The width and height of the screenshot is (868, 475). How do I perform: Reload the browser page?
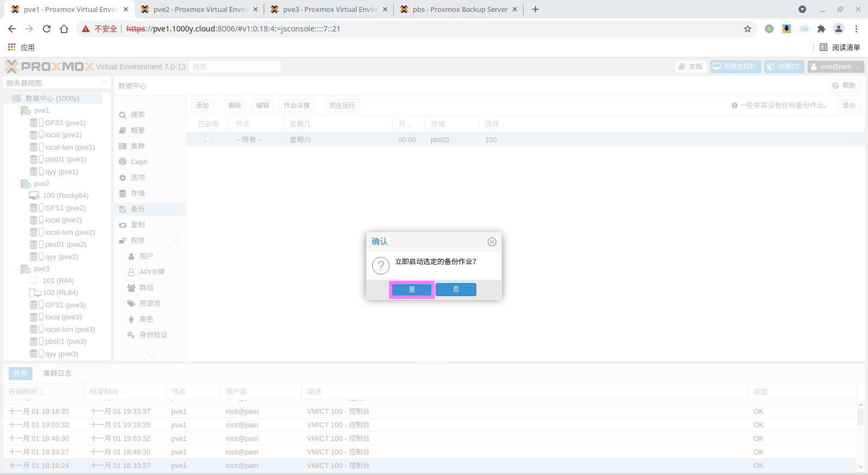[47, 29]
